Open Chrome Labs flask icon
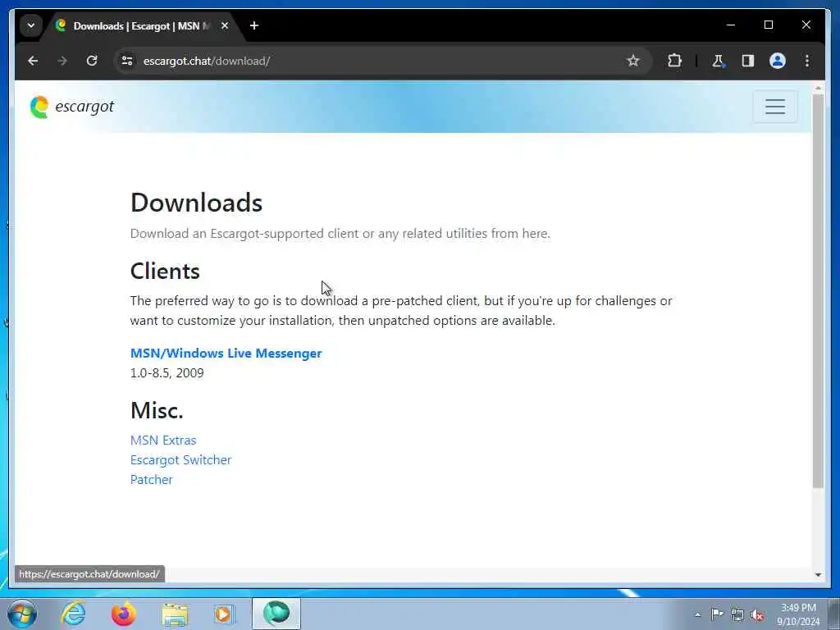The height and width of the screenshot is (630, 840). pyautogui.click(x=718, y=61)
